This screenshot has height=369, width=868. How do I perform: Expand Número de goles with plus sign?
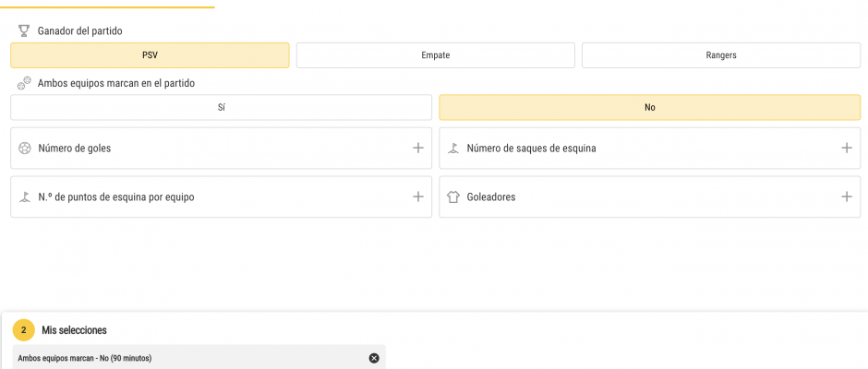click(418, 149)
